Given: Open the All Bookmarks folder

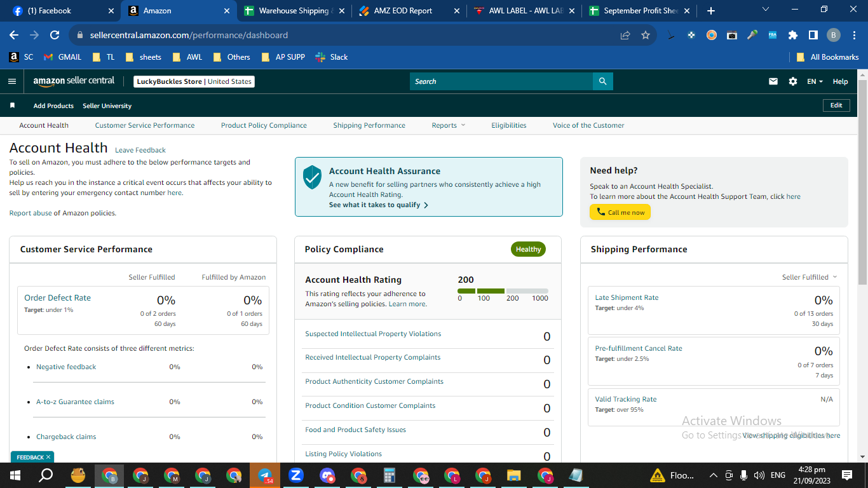Looking at the screenshot, I should tap(828, 57).
